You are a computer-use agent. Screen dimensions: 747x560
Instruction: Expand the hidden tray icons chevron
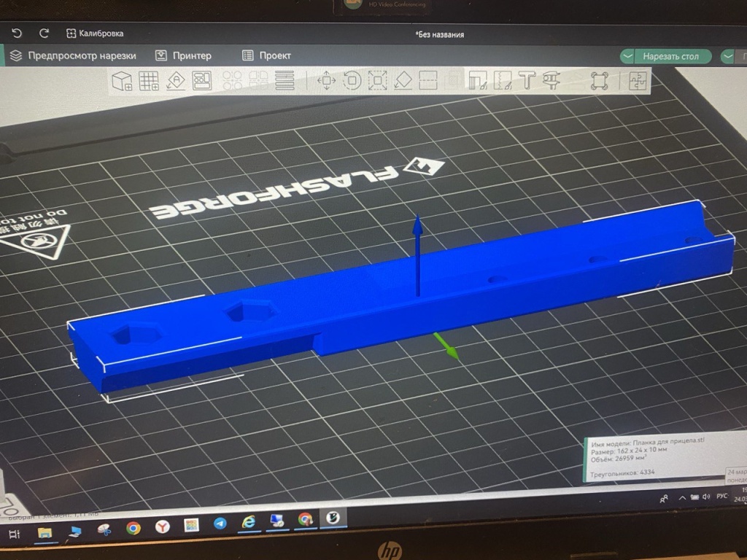pyautogui.click(x=682, y=497)
